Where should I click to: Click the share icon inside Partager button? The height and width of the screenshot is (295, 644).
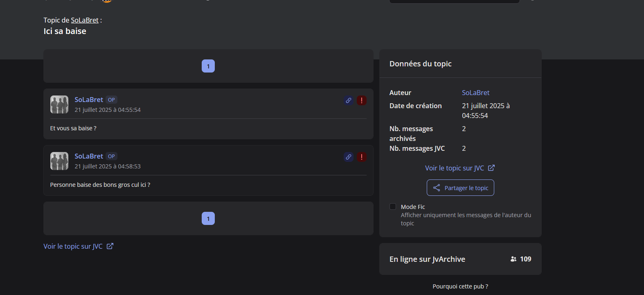(x=437, y=188)
